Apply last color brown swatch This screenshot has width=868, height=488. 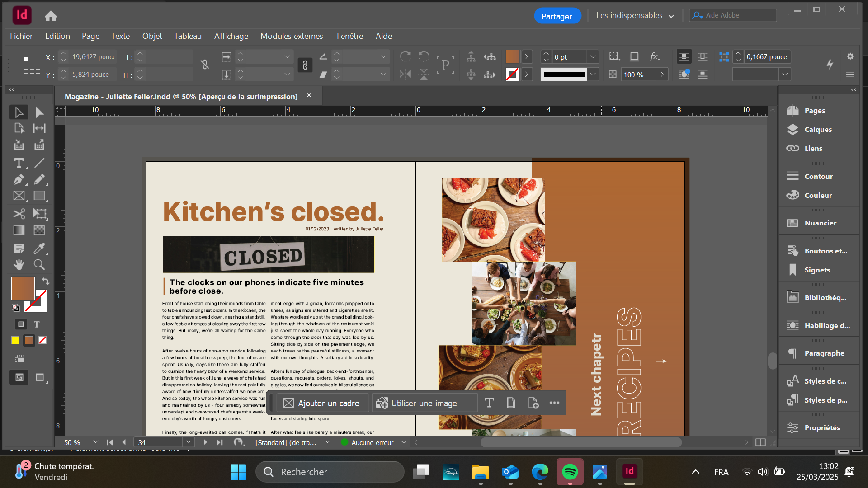click(x=29, y=340)
